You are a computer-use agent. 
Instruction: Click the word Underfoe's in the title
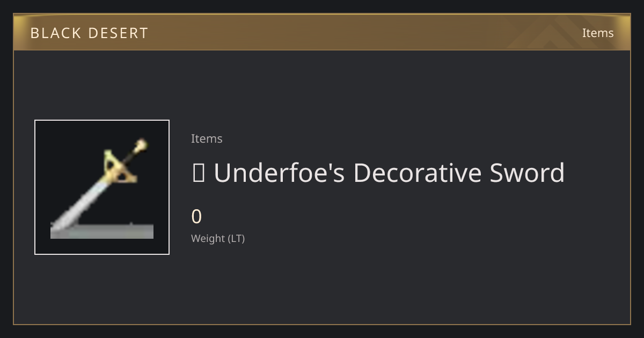(279, 173)
